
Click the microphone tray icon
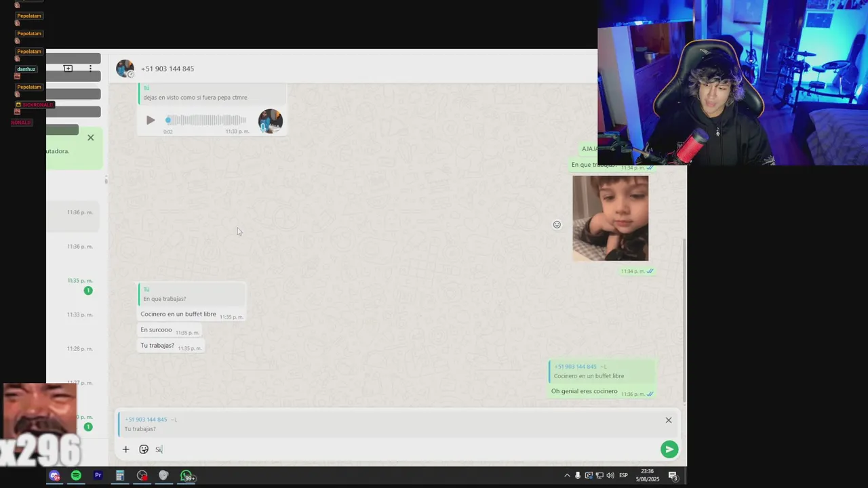(578, 476)
